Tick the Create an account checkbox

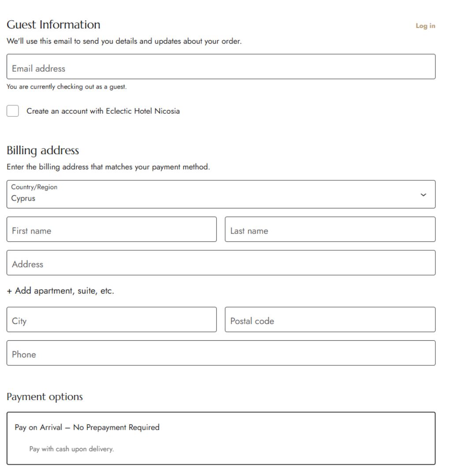pyautogui.click(x=13, y=111)
